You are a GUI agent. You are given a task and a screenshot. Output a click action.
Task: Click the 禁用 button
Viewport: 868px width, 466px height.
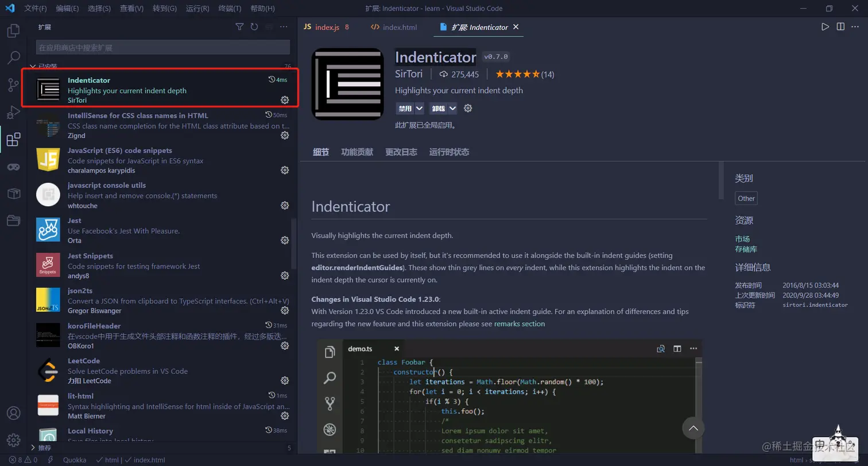tap(405, 108)
